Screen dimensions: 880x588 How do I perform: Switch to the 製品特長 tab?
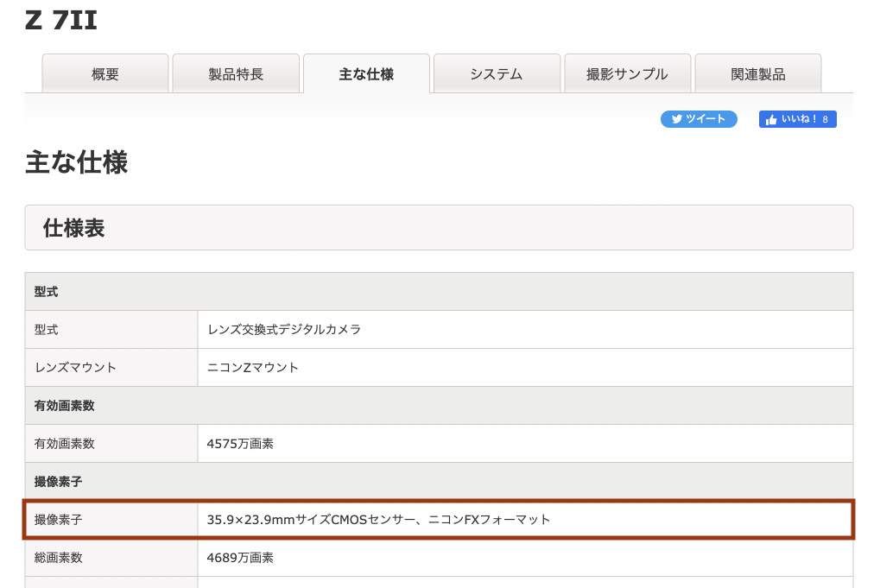click(x=236, y=73)
